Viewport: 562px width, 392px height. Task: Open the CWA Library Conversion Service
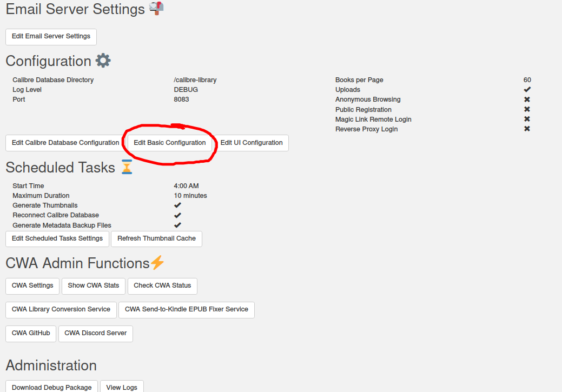tap(61, 310)
